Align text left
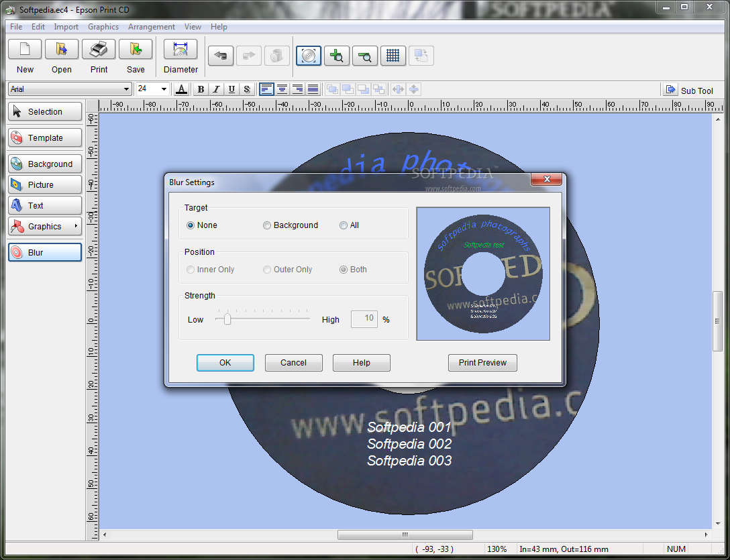This screenshot has width=730, height=560. pyautogui.click(x=266, y=89)
